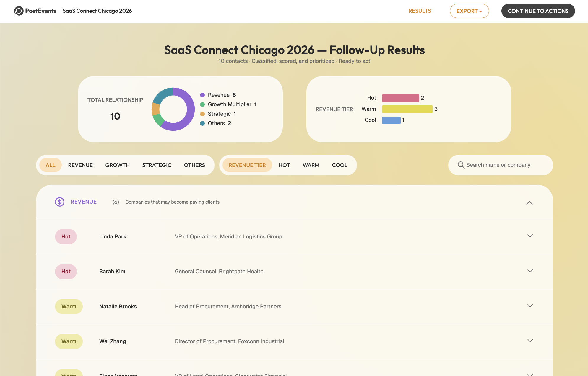The height and width of the screenshot is (376, 588).
Task: Click the yellow Warm bar in chart
Action: pyautogui.click(x=407, y=109)
